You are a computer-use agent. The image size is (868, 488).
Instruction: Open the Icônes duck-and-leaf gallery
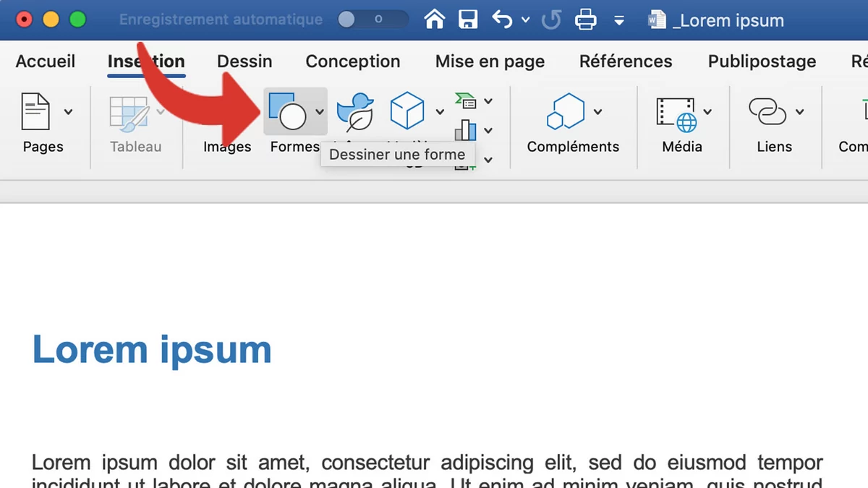click(355, 111)
